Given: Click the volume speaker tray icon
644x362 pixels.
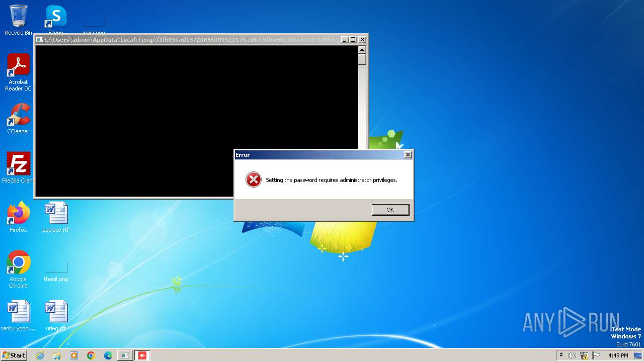Looking at the screenshot, I should 572,355.
